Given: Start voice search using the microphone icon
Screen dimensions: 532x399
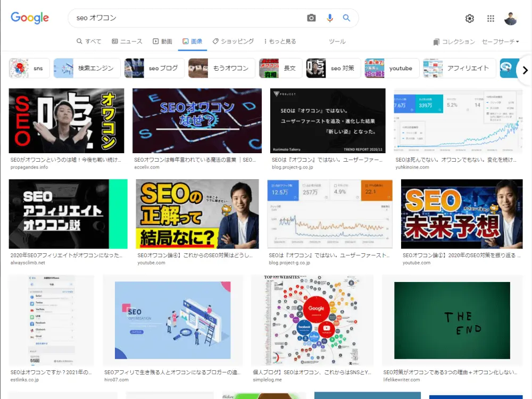Looking at the screenshot, I should 329,18.
